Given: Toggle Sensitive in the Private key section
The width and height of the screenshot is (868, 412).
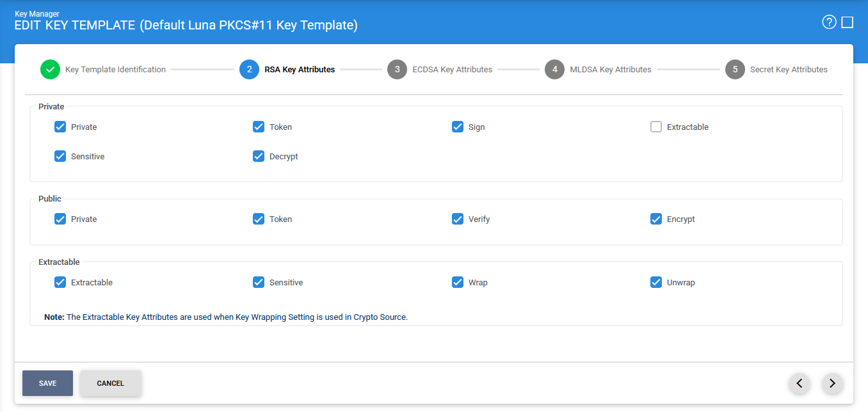Looking at the screenshot, I should (x=60, y=156).
